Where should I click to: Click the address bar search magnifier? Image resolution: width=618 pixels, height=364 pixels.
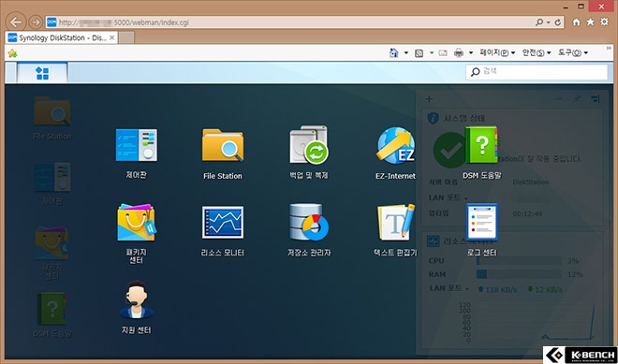click(539, 22)
